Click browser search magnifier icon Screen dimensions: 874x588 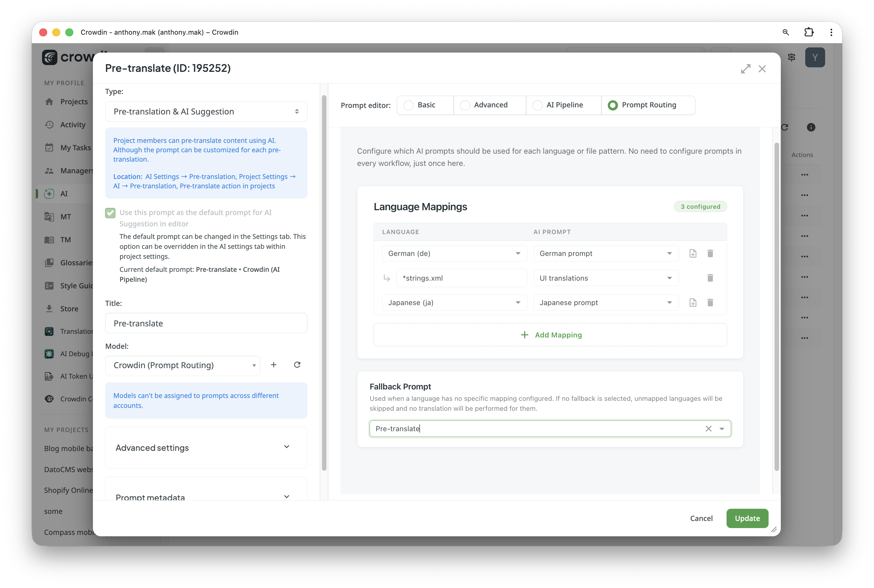(785, 32)
